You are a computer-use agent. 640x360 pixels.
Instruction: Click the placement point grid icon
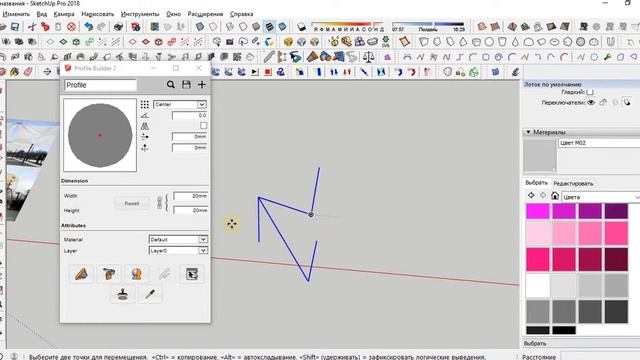[144, 104]
